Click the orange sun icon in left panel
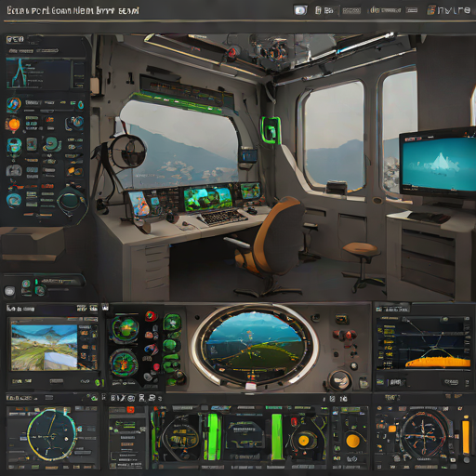Image resolution: width=476 pixels, height=476 pixels. (x=13, y=125)
